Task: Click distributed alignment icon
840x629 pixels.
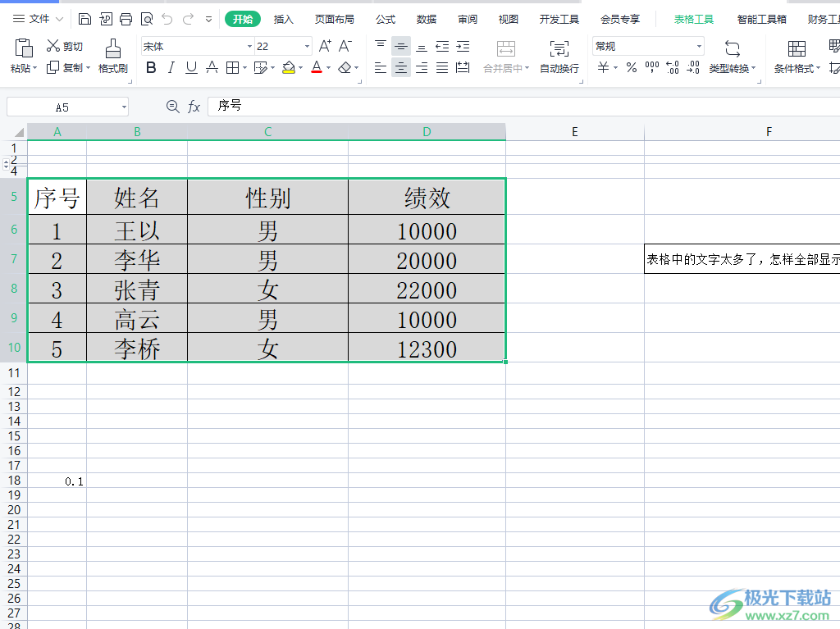Action: click(463, 67)
